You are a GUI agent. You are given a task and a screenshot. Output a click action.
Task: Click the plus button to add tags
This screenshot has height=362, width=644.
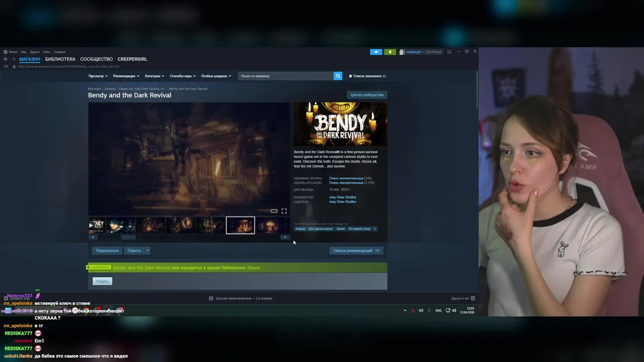[x=374, y=229]
